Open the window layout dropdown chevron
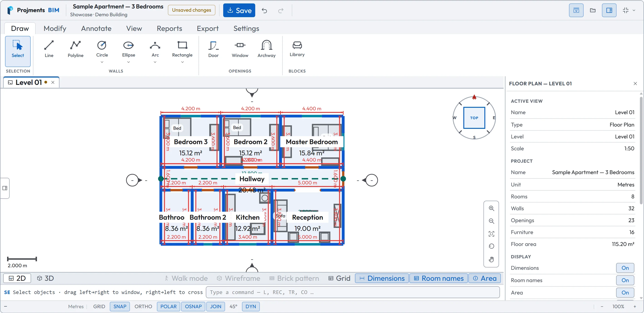Screen dimensions: 644x313 (634, 10)
